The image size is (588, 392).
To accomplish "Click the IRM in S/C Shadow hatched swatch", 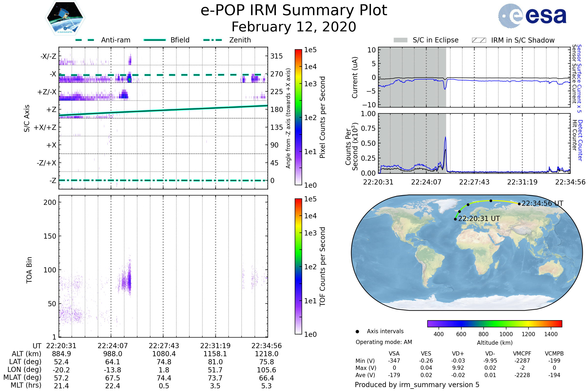I will (x=479, y=40).
